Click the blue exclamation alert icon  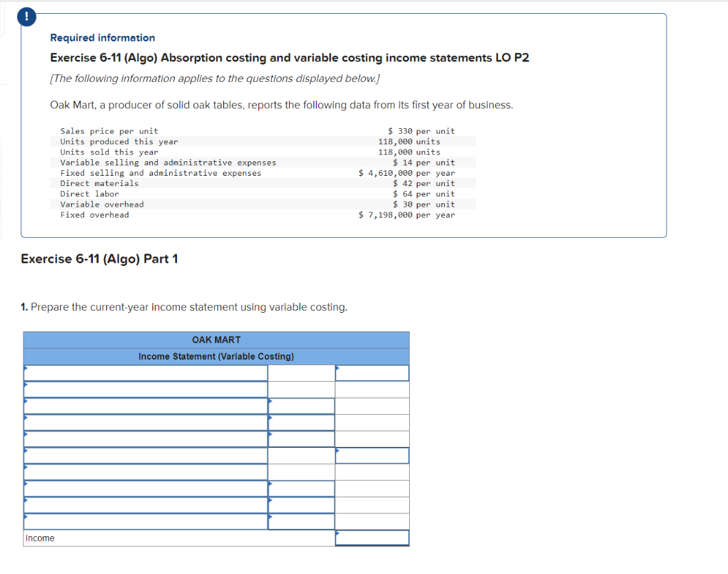tap(26, 17)
